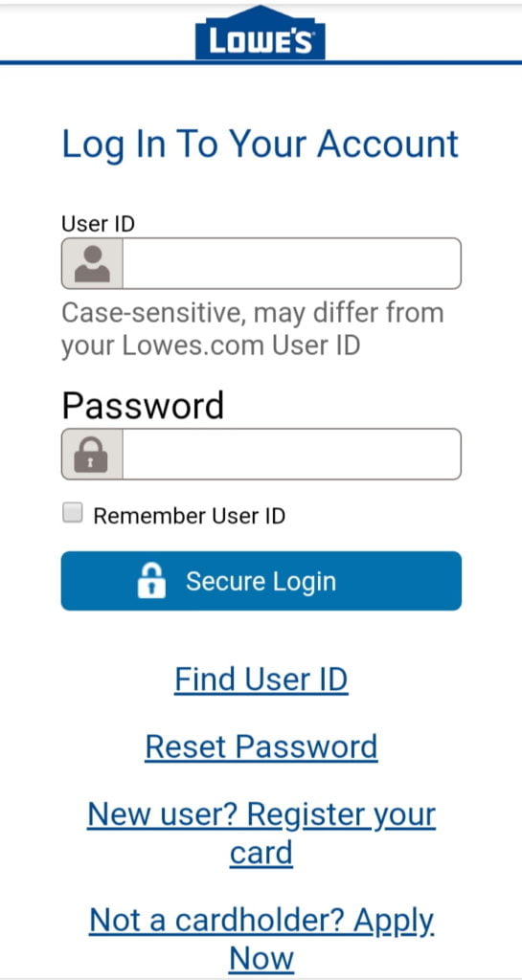Click the person silhouette icon beside User ID
Image resolution: width=522 pixels, height=980 pixels.
point(92,263)
